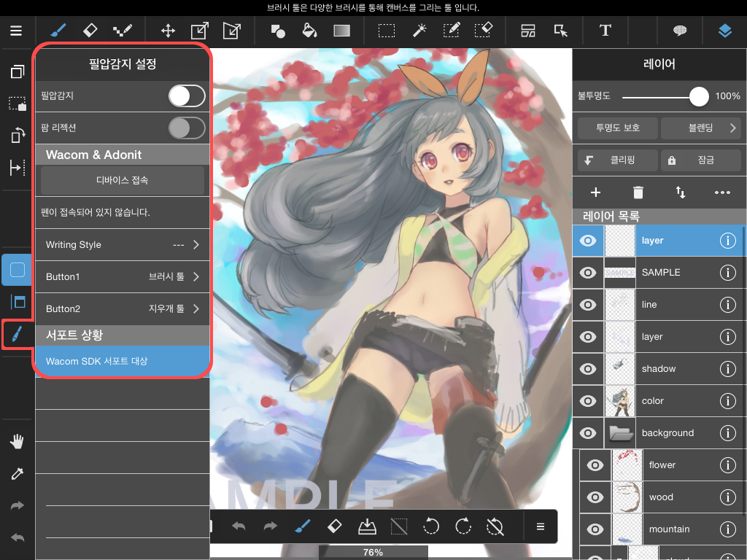Click the rotate canvas sidebar icon
This screenshot has width=747, height=560.
[x=18, y=136]
